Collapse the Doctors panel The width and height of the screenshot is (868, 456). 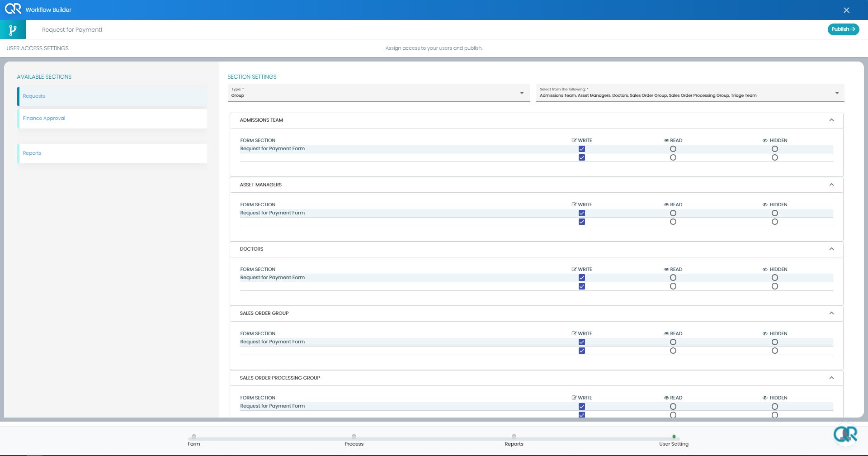tap(831, 249)
